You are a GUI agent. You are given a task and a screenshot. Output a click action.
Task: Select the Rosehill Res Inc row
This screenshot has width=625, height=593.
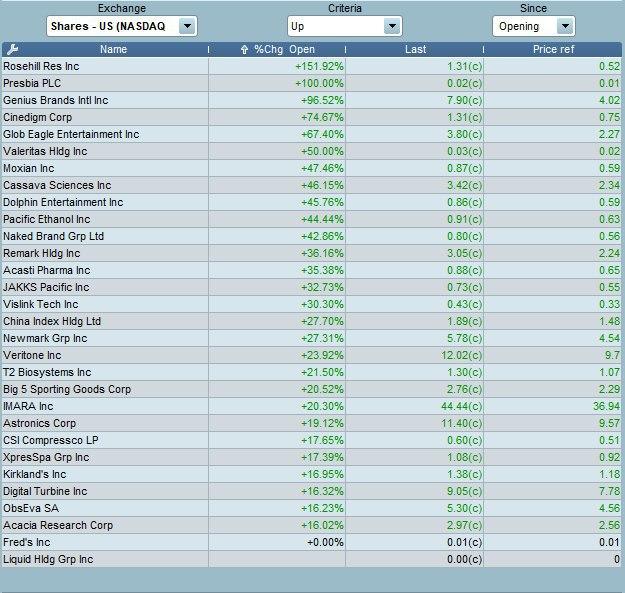click(x=311, y=66)
